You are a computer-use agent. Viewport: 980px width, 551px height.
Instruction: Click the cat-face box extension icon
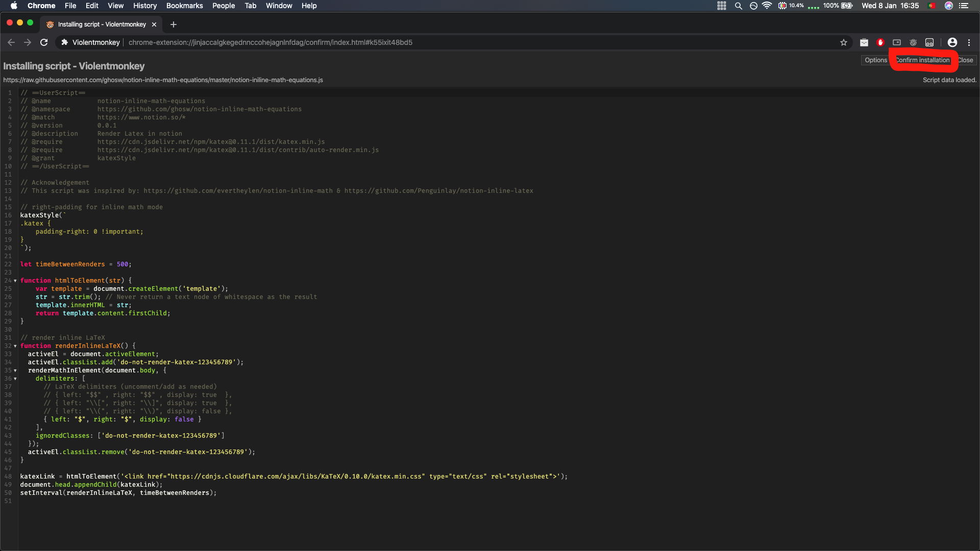(x=864, y=42)
